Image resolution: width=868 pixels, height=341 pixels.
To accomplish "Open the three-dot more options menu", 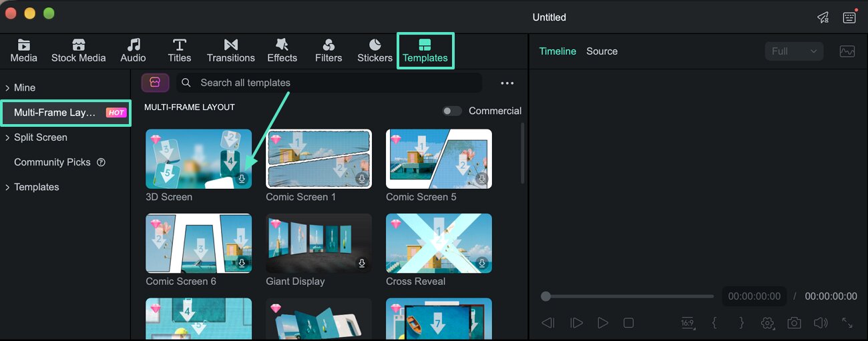I will click(x=507, y=83).
